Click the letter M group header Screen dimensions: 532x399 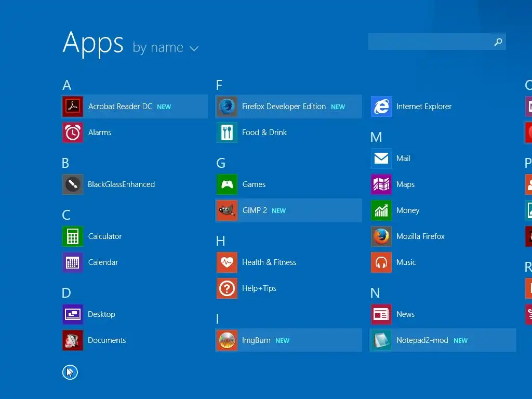point(376,137)
